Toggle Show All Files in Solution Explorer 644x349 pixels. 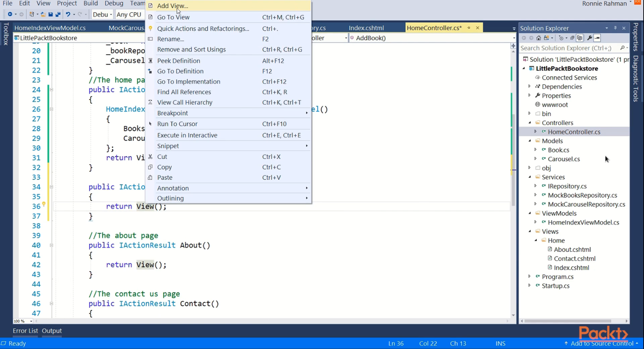580,38
